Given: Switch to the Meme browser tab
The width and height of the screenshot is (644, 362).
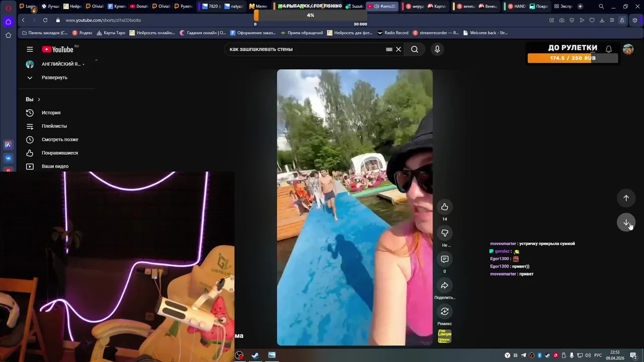Looking at the screenshot, I should click(258, 7).
